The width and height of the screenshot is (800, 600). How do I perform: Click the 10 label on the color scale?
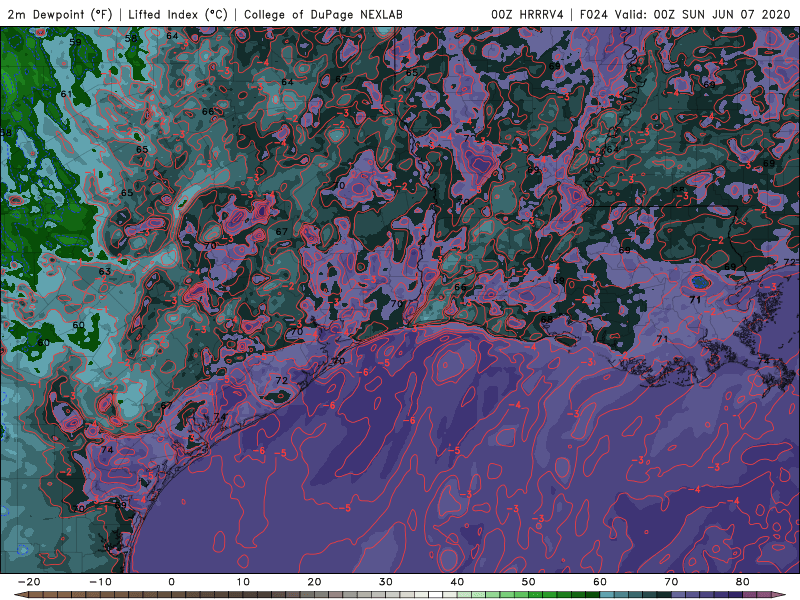pos(243,582)
